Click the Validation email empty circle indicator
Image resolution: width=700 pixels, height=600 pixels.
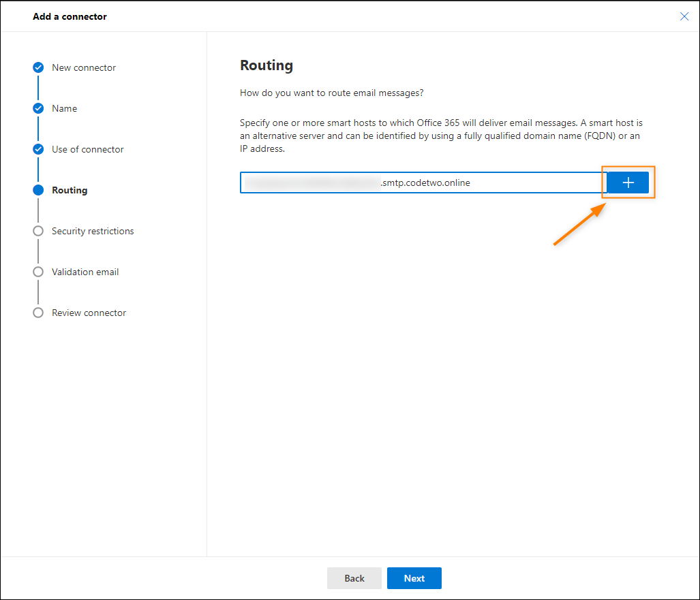click(38, 272)
